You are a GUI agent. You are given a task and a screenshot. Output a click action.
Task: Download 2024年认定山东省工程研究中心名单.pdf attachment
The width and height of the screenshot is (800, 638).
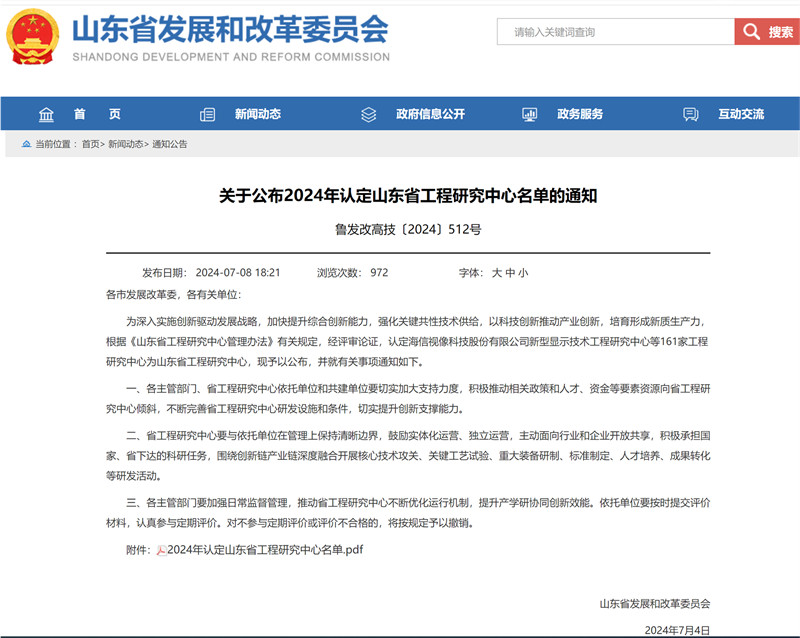click(265, 550)
